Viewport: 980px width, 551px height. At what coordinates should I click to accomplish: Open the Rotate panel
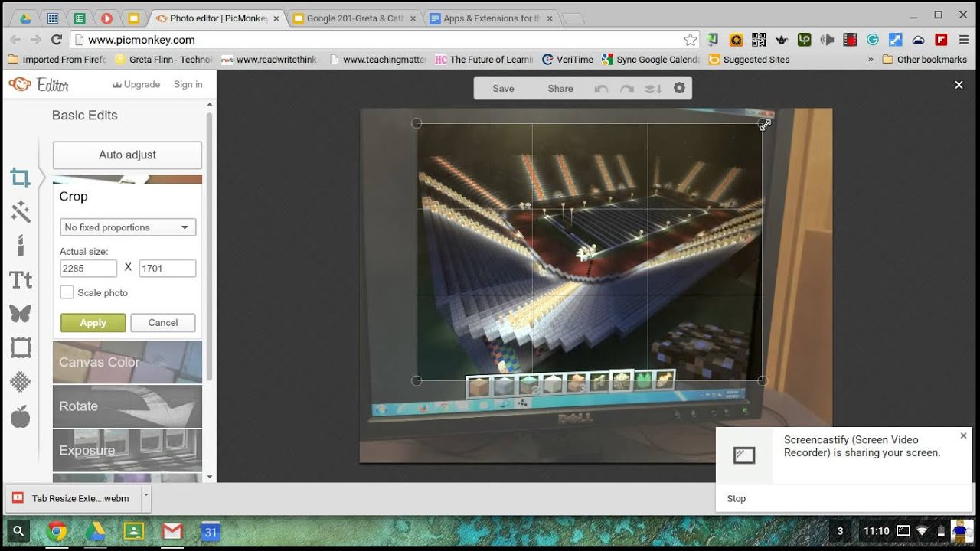click(127, 406)
